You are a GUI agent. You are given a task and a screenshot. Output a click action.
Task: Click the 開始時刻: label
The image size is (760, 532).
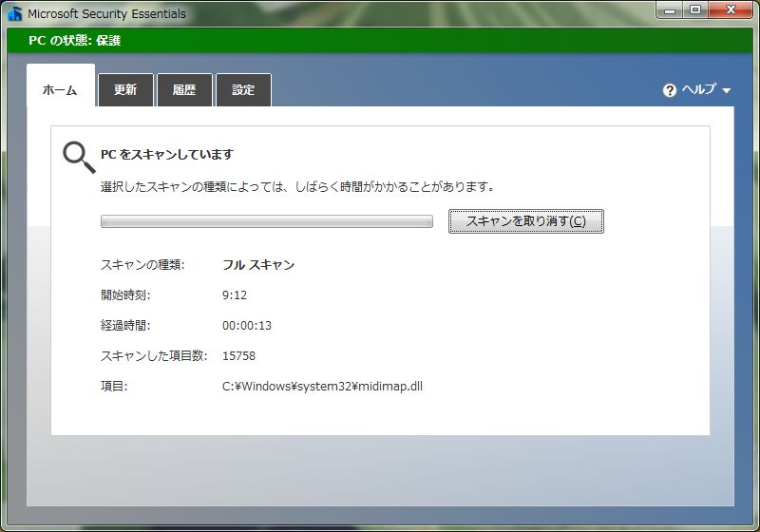pyautogui.click(x=125, y=295)
